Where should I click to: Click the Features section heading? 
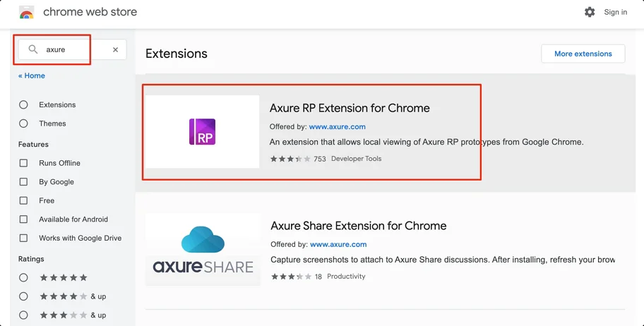[33, 145]
